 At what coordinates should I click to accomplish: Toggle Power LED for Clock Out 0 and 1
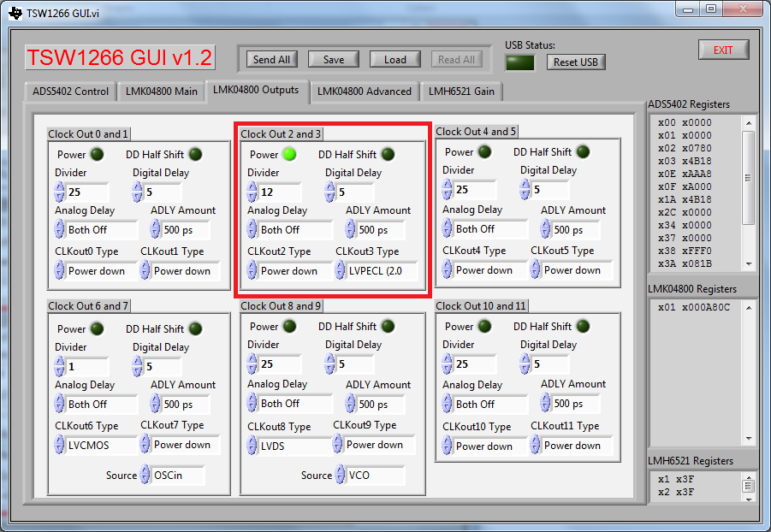coord(97,155)
